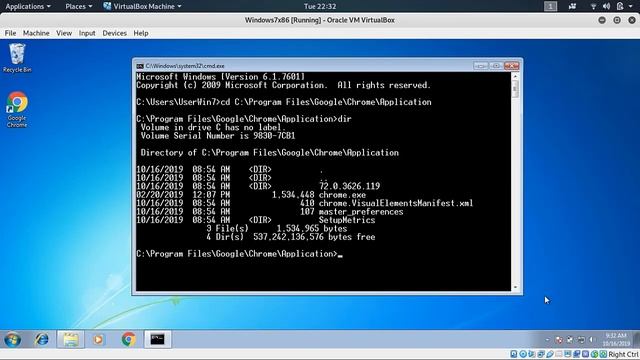Minimize the cmd.exe window
Viewport: 640px width, 360px height.
pyautogui.click(x=481, y=66)
